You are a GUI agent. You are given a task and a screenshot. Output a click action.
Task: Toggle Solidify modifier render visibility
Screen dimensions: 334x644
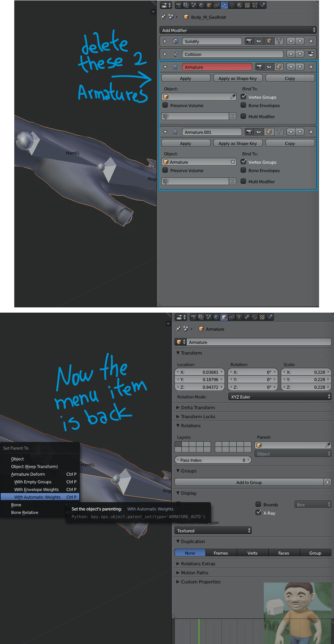pyautogui.click(x=249, y=41)
